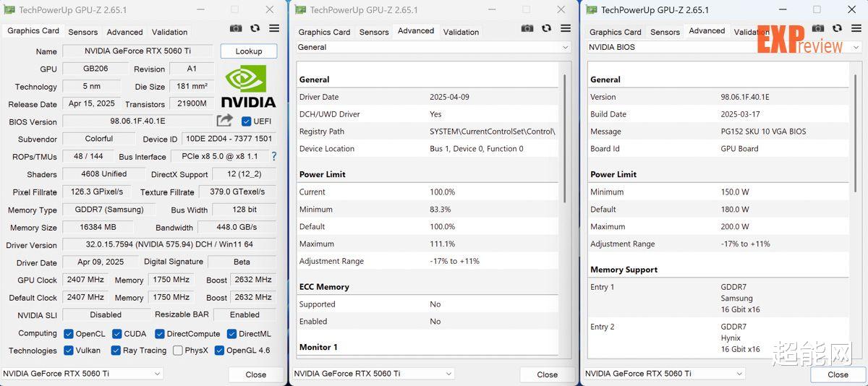This screenshot has height=386, width=868.
Task: Click Build Date value 2025-03-17
Action: pos(740,114)
